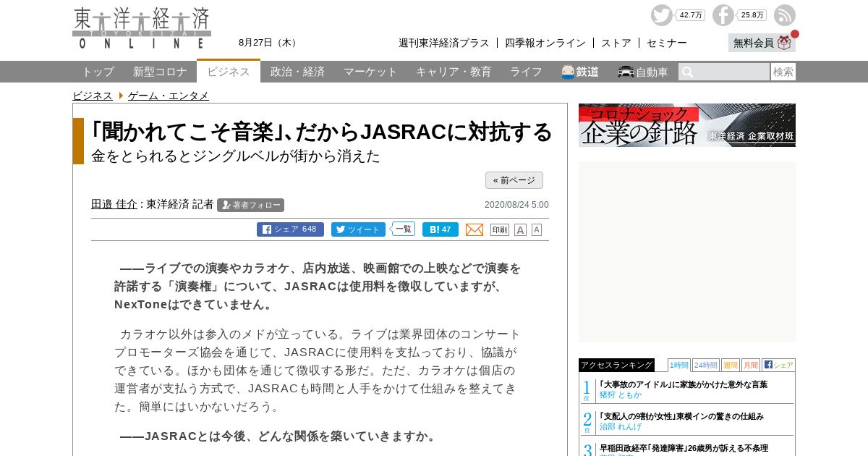Share article on Facebook シェア 648

[290, 229]
